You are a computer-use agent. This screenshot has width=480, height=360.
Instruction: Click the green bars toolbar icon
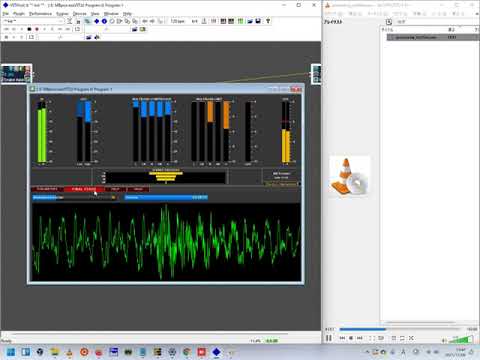point(241,21)
